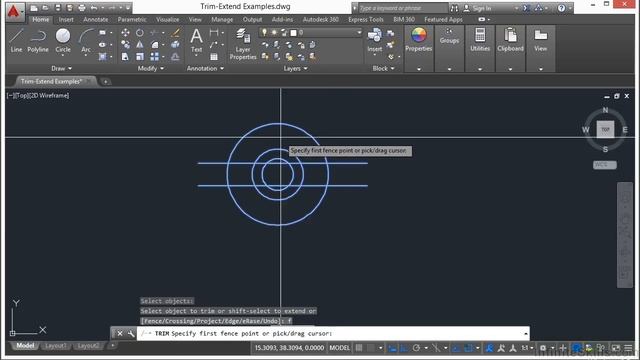The image size is (640, 360).
Task: Click the Copy tool in Modify panel
Action: tap(125, 44)
